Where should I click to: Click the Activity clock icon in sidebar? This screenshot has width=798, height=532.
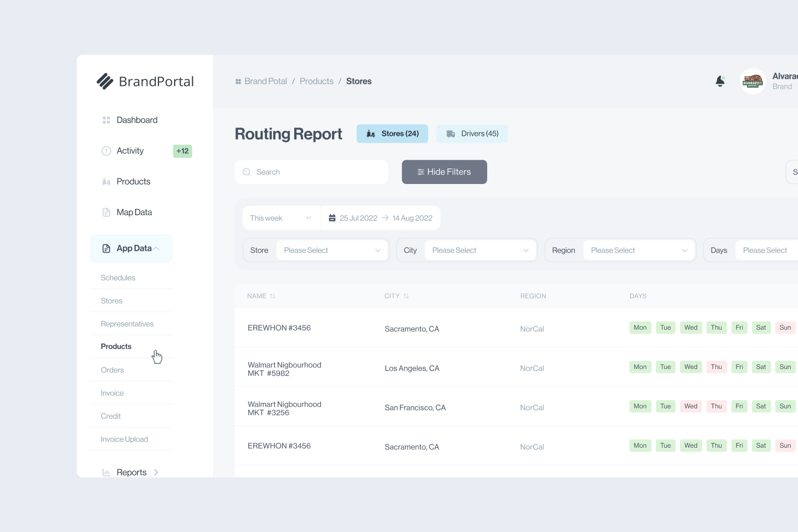(x=106, y=151)
